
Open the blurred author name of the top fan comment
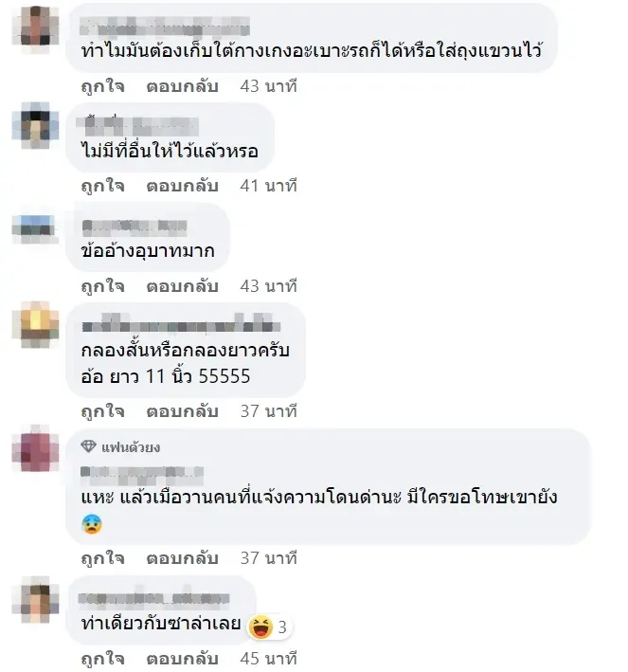142,472
